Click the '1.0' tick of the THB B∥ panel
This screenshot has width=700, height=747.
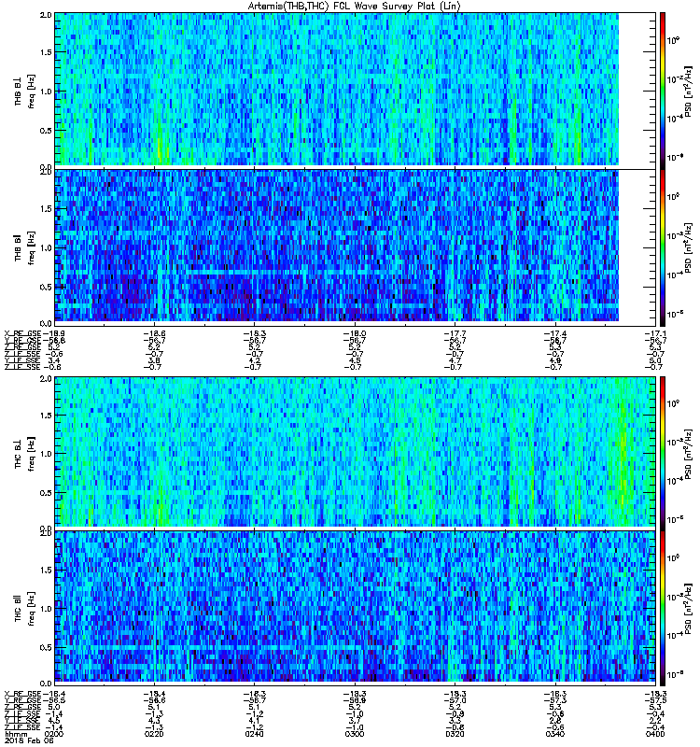coord(46,247)
